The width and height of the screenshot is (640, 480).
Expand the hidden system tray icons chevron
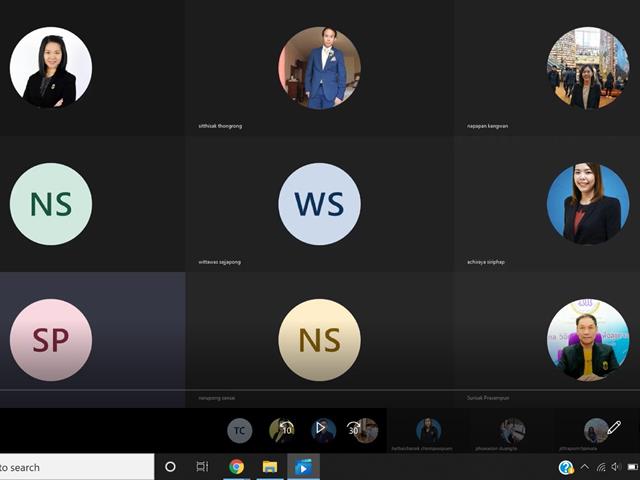point(584,467)
